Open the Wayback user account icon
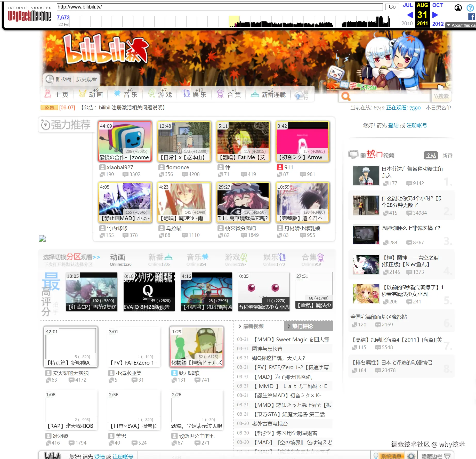Viewport: 476px width, 459px height. [x=458, y=8]
